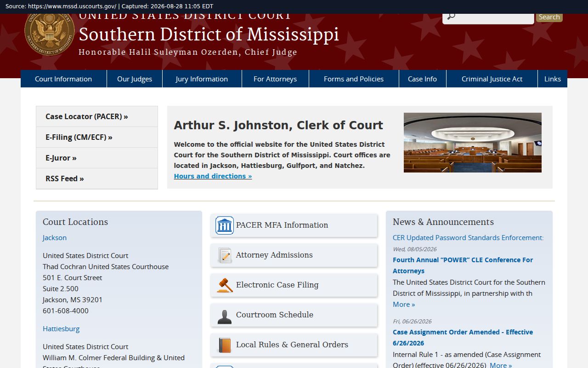The image size is (588, 368).
Task: Open Attorney Admissions button
Action: (294, 255)
